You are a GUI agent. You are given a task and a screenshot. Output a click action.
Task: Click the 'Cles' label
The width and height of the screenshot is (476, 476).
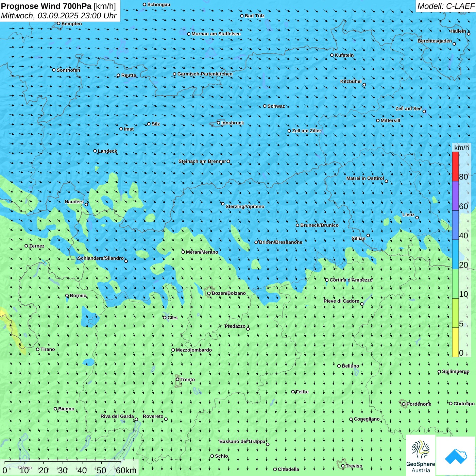172,318
